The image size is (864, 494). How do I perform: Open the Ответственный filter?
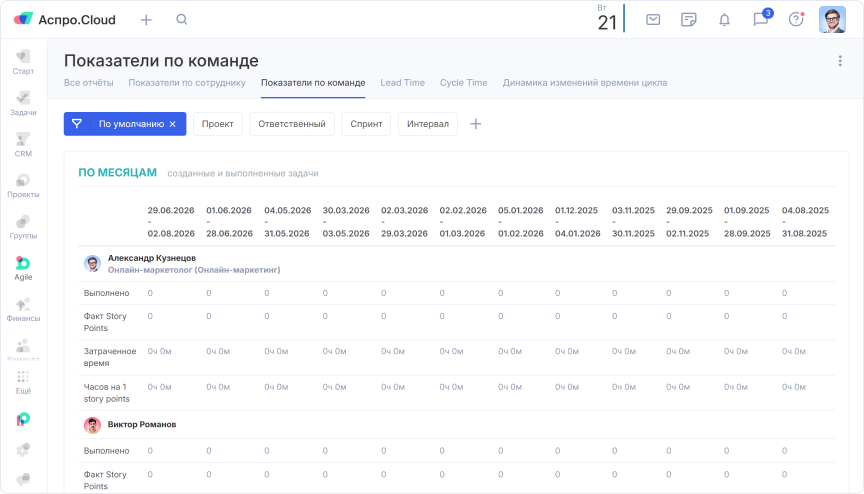[x=291, y=124]
